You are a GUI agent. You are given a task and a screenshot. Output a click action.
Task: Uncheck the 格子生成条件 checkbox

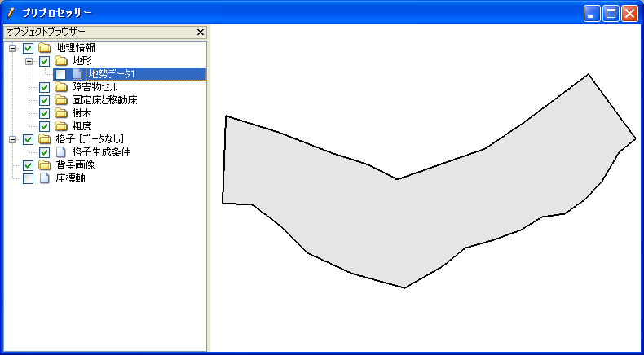(x=44, y=153)
